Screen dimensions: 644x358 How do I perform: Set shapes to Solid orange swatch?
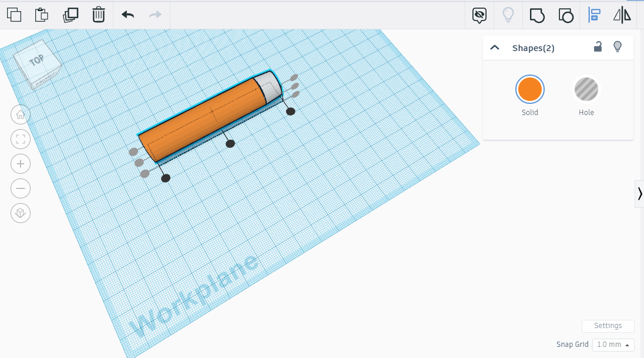pyautogui.click(x=530, y=89)
